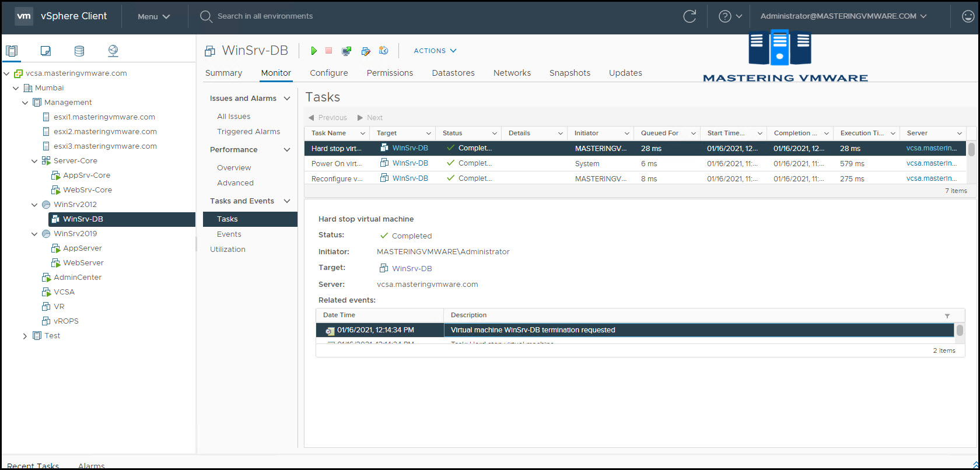The width and height of the screenshot is (980, 470).
Task: Select esxi3.masteringvmware.com host
Action: (105, 146)
